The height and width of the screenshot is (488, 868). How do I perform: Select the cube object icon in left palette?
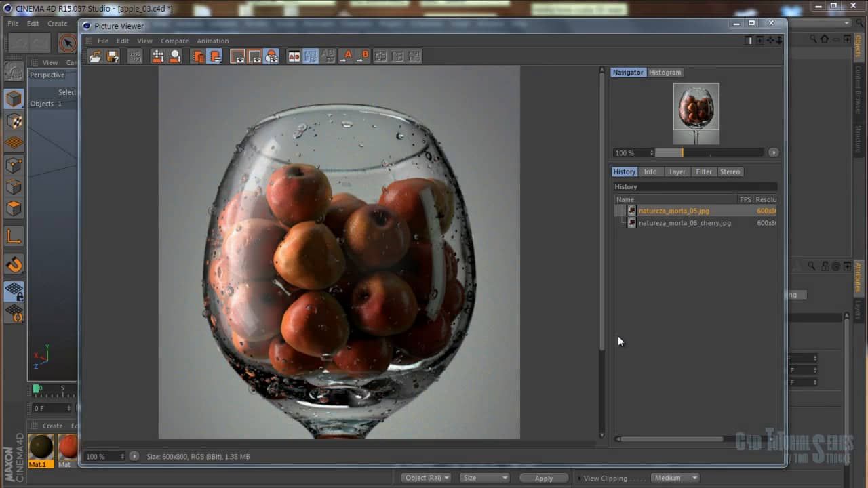[14, 99]
